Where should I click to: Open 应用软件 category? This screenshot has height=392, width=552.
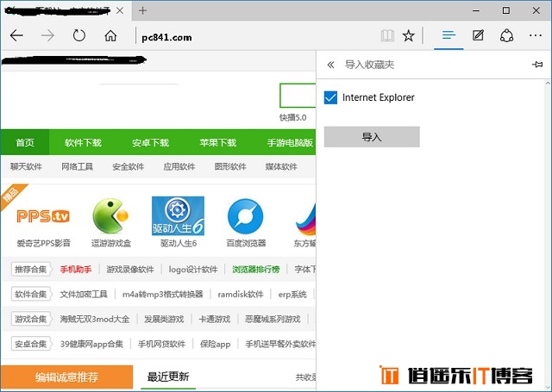coord(179,166)
